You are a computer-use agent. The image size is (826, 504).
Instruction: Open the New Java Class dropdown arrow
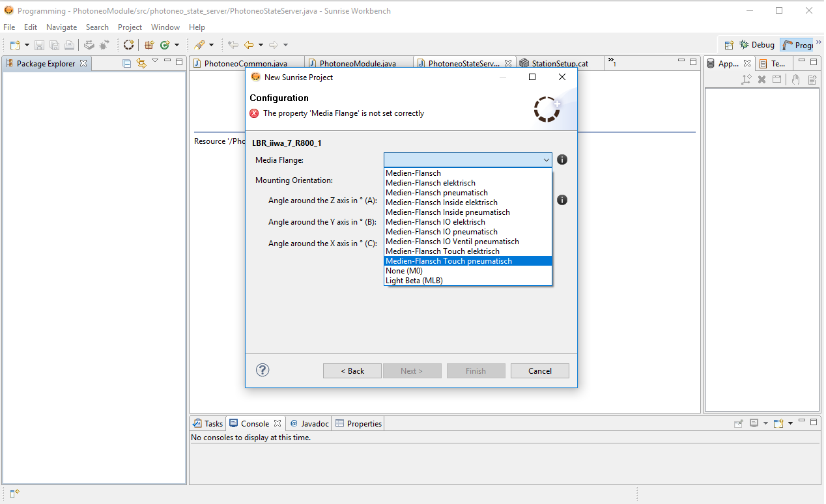point(176,45)
